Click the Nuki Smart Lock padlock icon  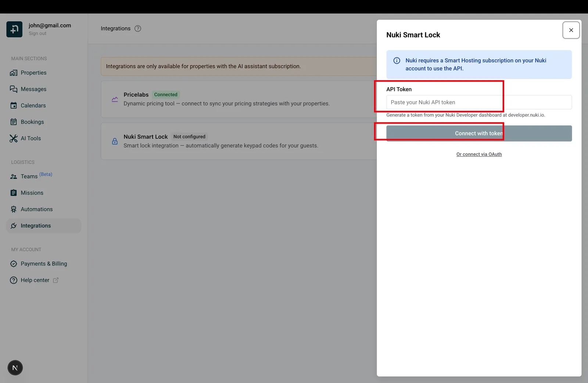click(115, 141)
